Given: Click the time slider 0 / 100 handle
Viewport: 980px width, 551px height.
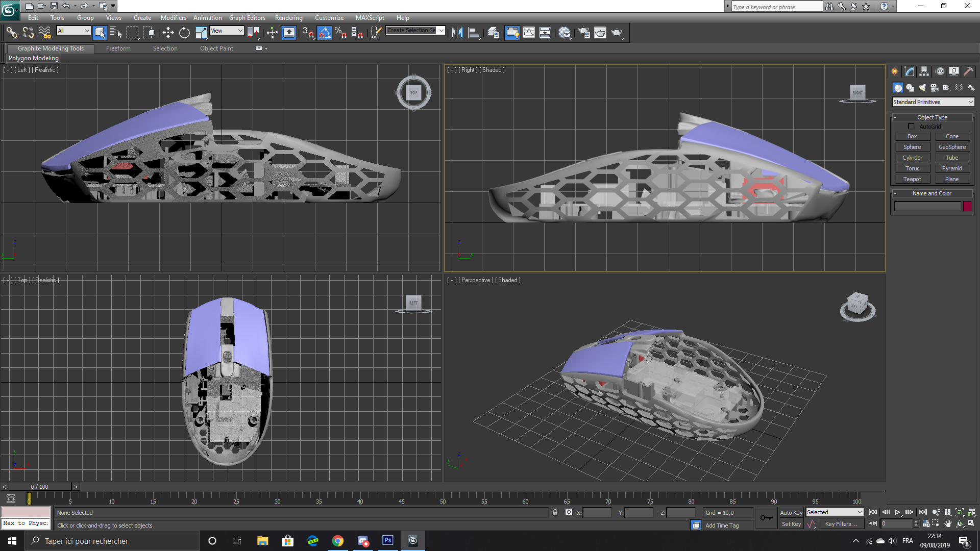Looking at the screenshot, I should [40, 487].
